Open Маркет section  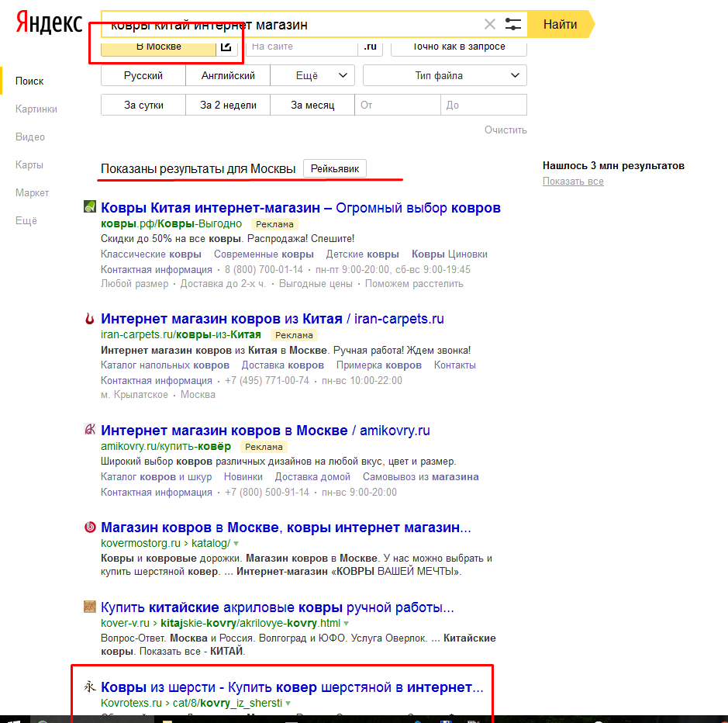click(32, 192)
